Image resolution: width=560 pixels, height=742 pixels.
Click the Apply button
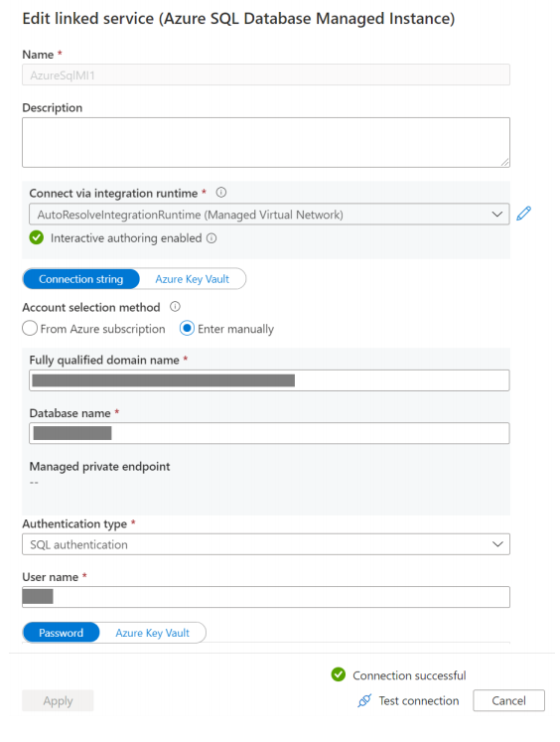click(x=58, y=700)
